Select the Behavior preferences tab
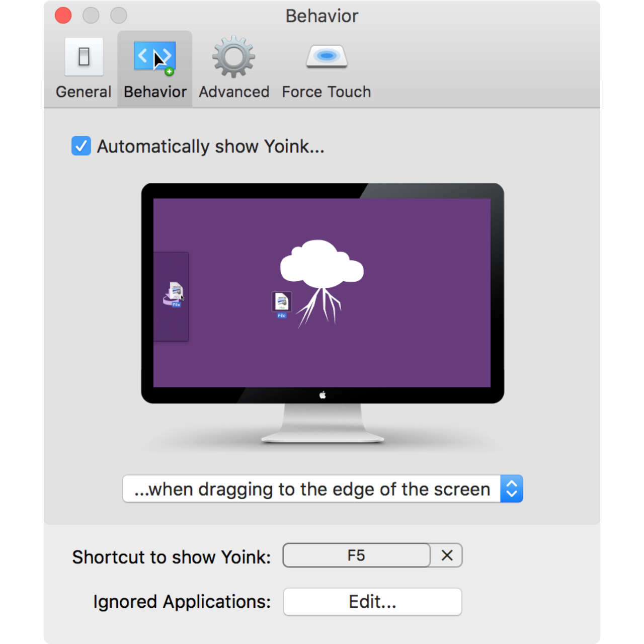 pos(155,69)
